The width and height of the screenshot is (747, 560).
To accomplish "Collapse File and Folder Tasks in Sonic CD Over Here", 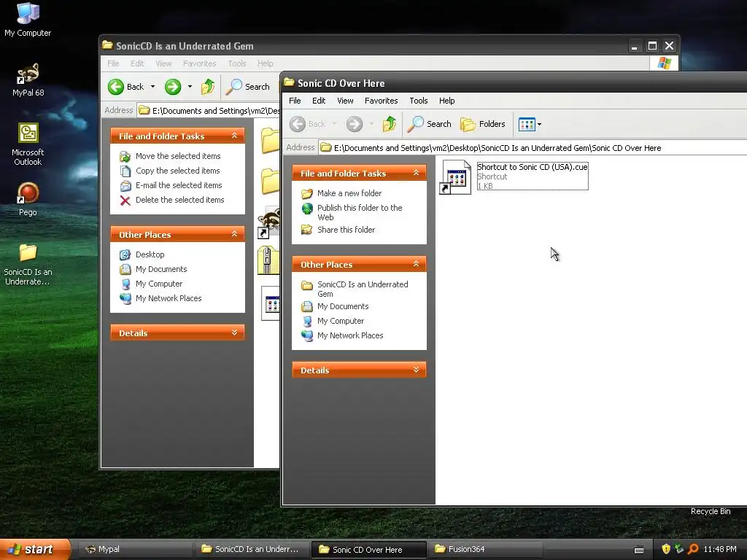I will (x=416, y=173).
